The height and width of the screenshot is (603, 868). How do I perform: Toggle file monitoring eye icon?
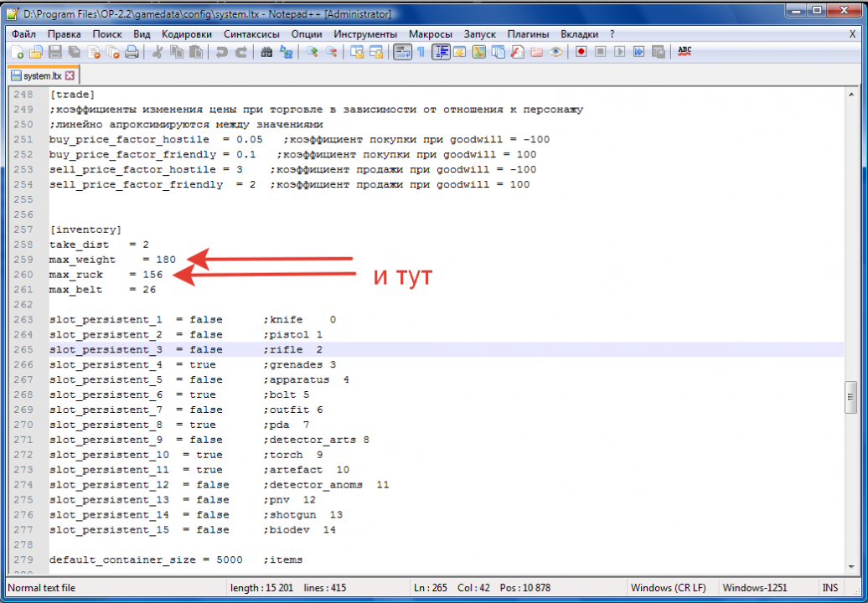[555, 53]
